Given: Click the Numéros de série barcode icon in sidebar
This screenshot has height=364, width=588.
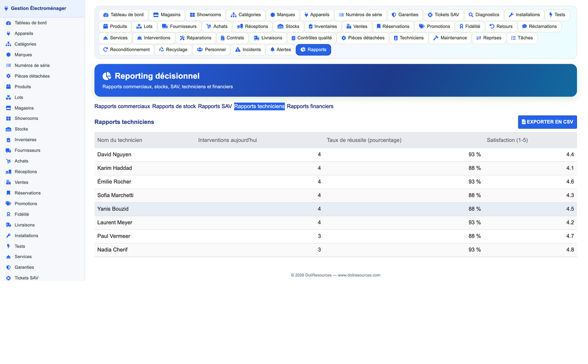Looking at the screenshot, I should pos(8,66).
